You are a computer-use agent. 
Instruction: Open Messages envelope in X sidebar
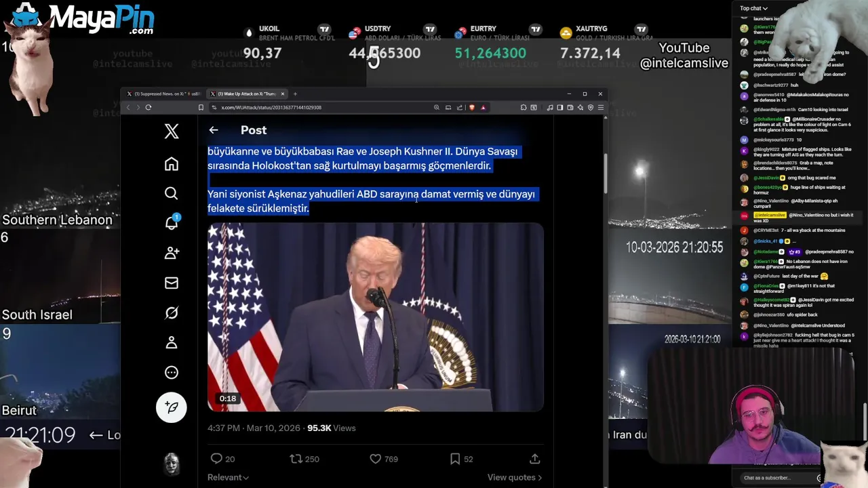172,283
